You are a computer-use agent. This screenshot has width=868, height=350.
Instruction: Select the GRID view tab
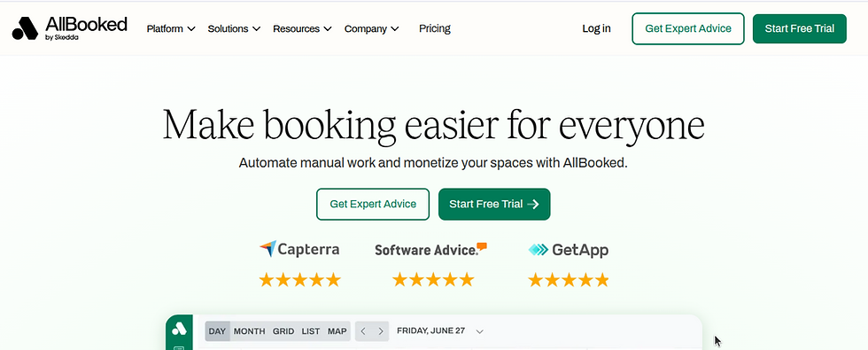click(x=283, y=331)
